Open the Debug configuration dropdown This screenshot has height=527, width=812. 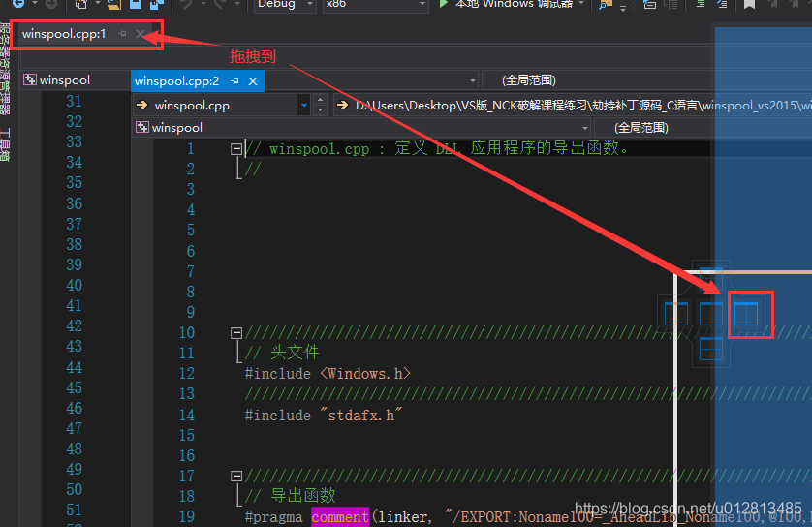pos(285,4)
